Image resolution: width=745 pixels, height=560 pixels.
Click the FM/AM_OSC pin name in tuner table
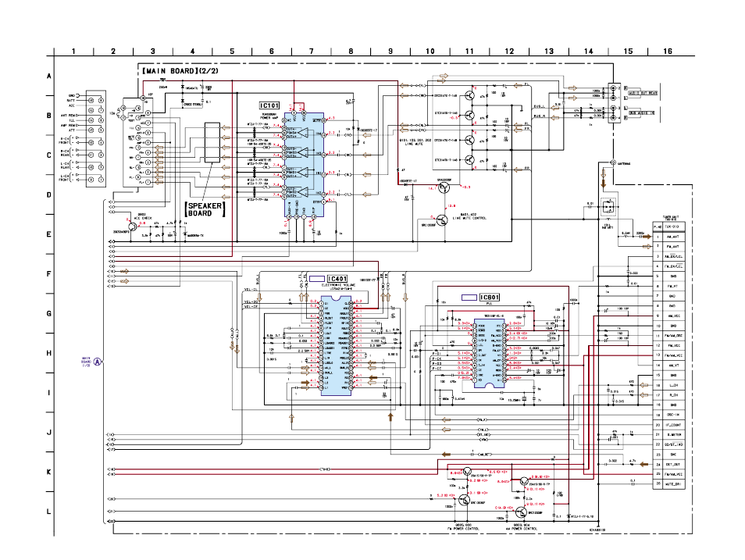tap(674, 336)
